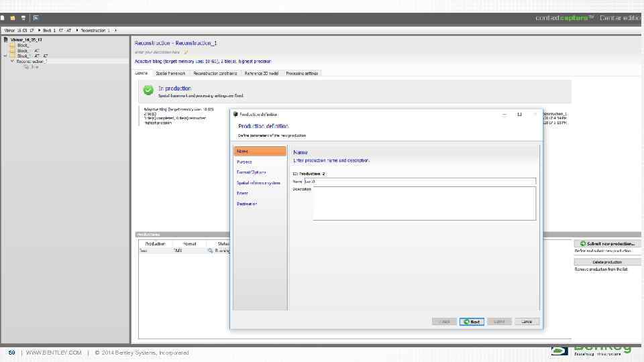Select Reconstruction_1 in the project tree
This screenshot has height=362, width=644.
coord(32,61)
